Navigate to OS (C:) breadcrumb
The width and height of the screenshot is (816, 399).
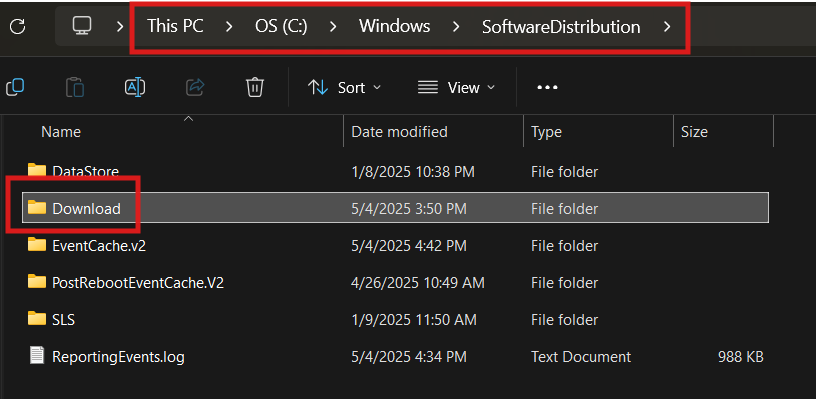(x=281, y=26)
